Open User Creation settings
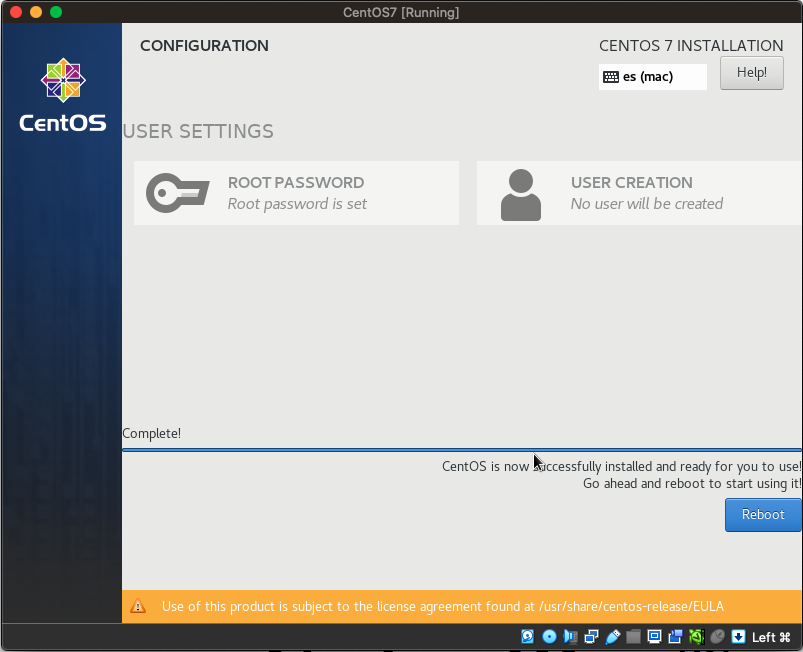Screen dimensions: 803x652 tap(640, 193)
